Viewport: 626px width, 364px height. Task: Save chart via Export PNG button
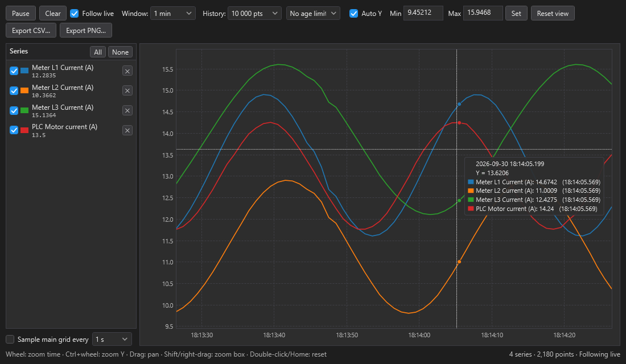tap(86, 31)
